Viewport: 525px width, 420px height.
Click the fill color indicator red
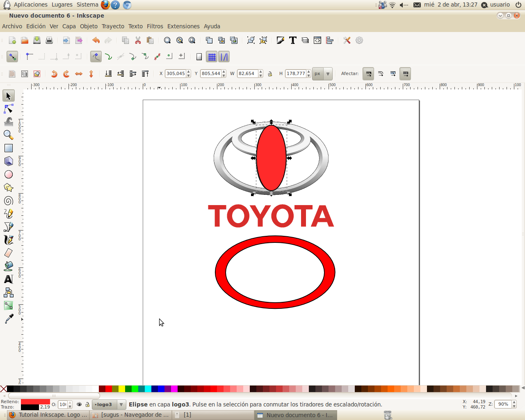[x=35, y=402]
